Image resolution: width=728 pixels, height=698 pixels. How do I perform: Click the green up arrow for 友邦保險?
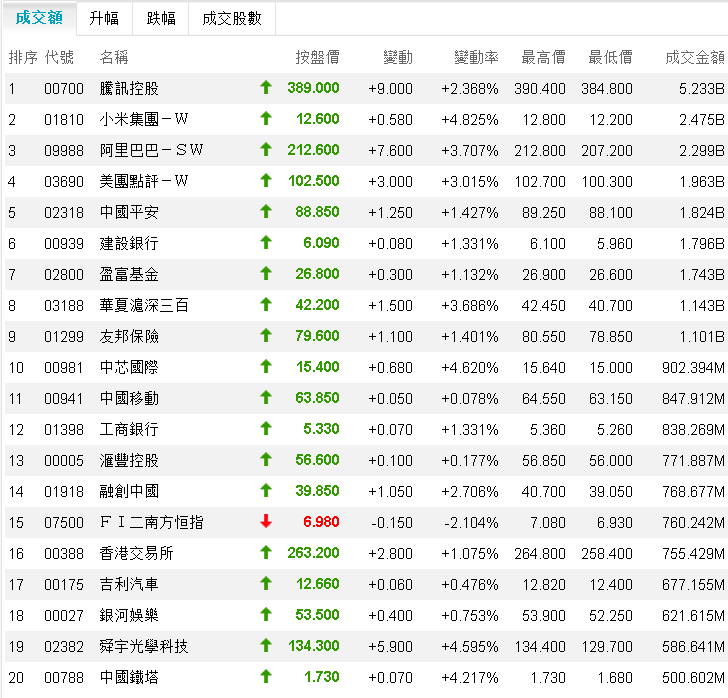266,335
